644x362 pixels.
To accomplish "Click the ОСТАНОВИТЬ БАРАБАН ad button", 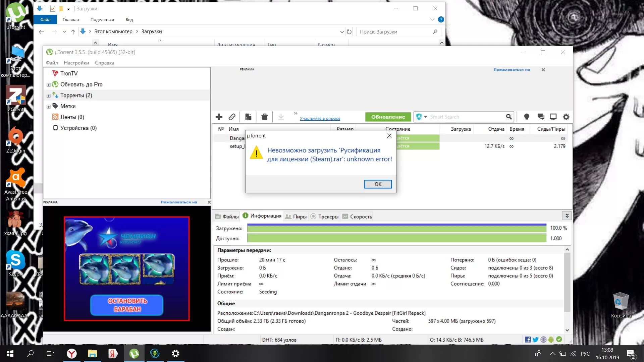I will 127,305.
